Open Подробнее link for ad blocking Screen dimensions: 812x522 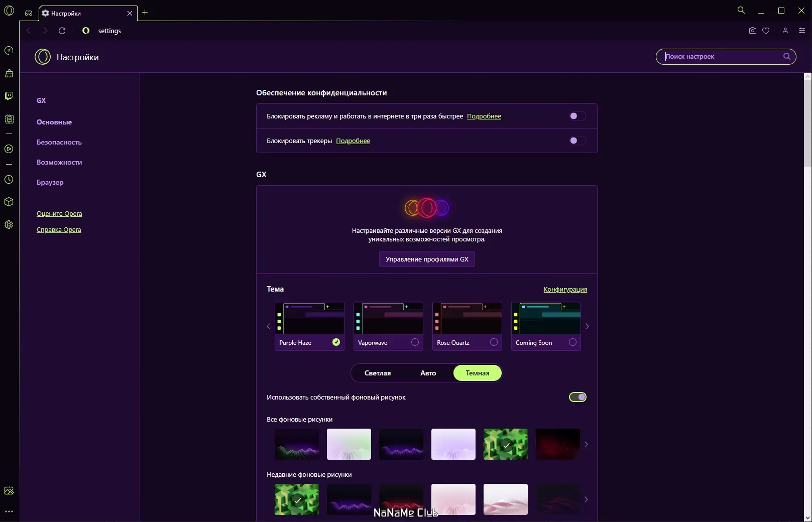tap(484, 116)
